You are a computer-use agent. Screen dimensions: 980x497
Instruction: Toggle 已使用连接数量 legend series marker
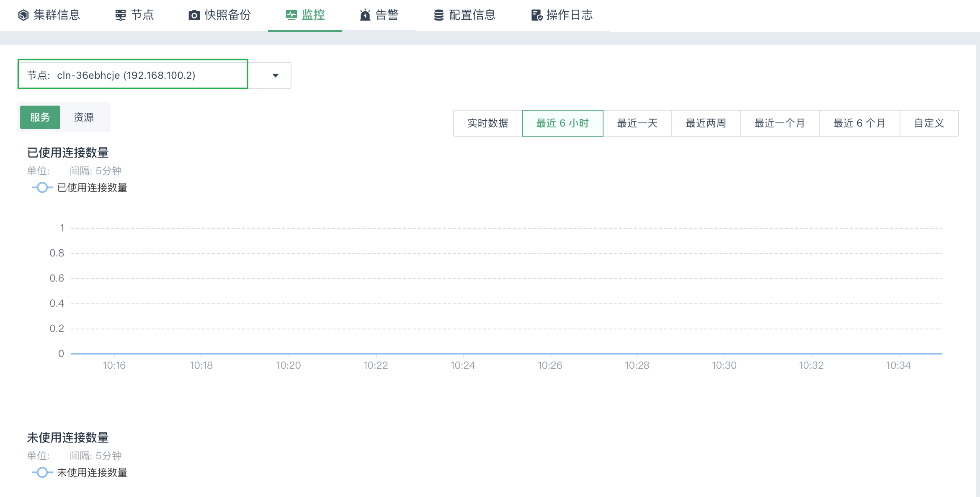click(x=42, y=187)
